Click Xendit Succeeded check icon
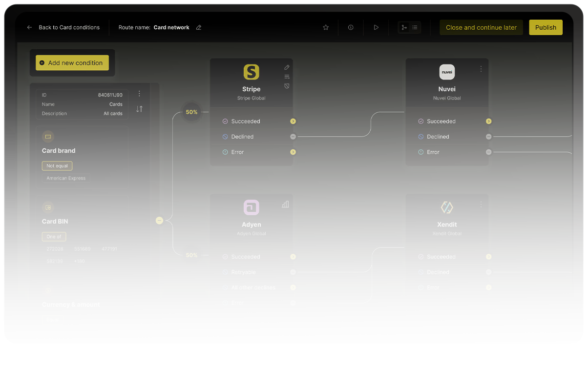The width and height of the screenshot is (588, 383). [x=421, y=257]
